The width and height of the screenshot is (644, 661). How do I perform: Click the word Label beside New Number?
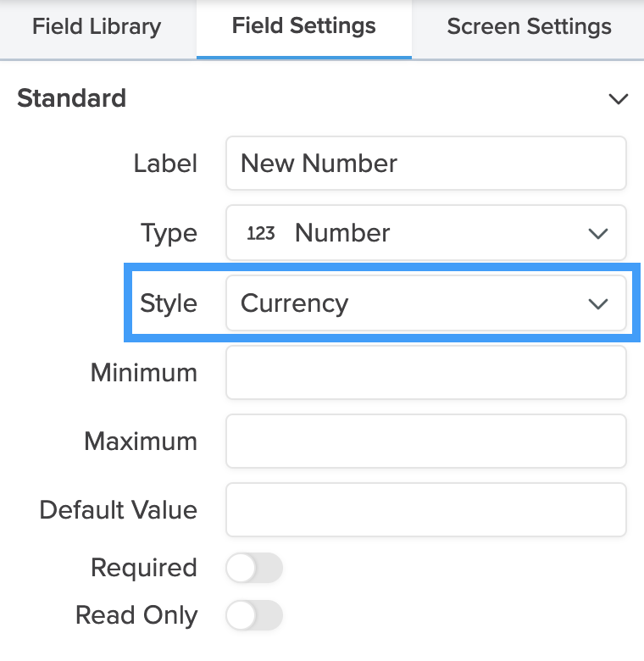(x=165, y=164)
